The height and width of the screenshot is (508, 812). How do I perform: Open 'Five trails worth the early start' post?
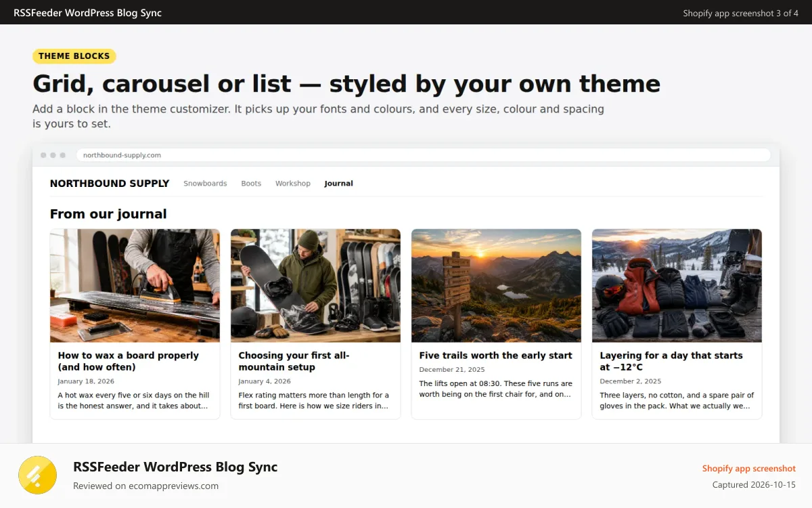[495, 355]
